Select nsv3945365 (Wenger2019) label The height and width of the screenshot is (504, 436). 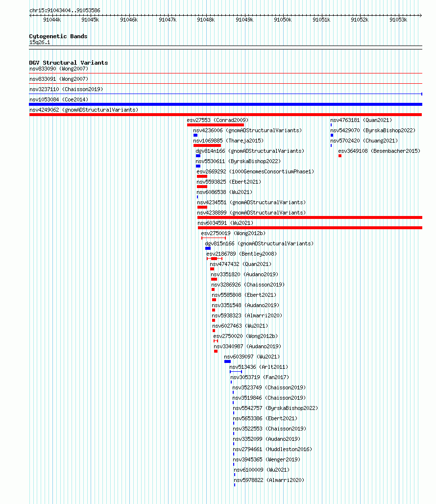266,459
